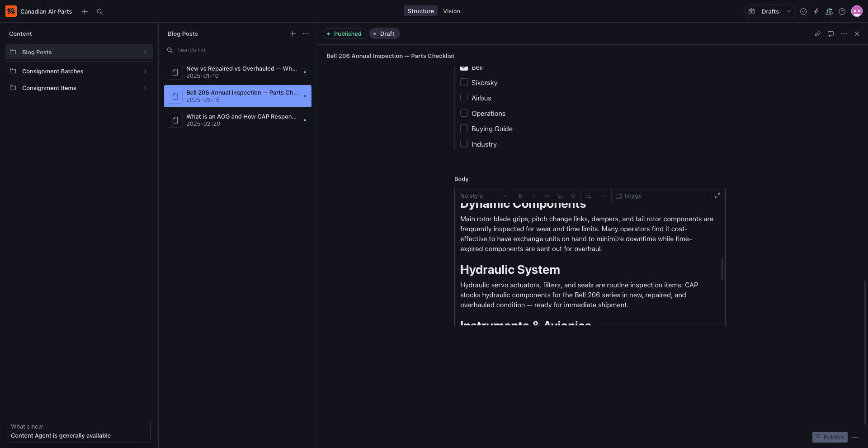Toggle underline formatting in Body editor
Image resolution: width=868 pixels, height=448 pixels.
coord(560,195)
